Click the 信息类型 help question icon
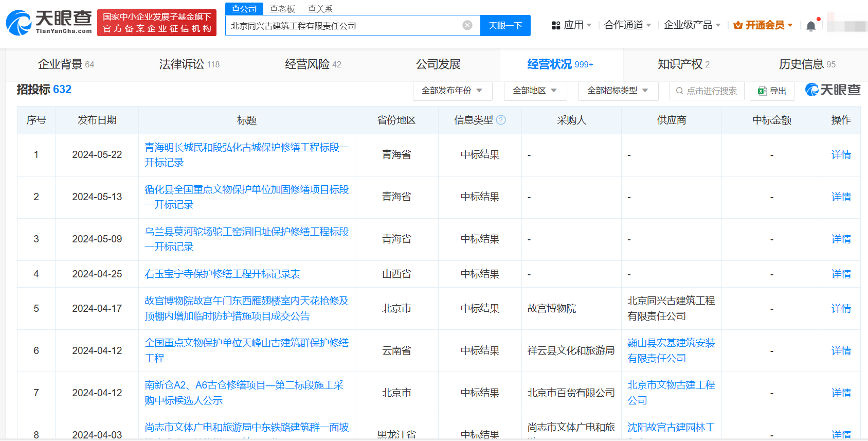 click(x=501, y=120)
